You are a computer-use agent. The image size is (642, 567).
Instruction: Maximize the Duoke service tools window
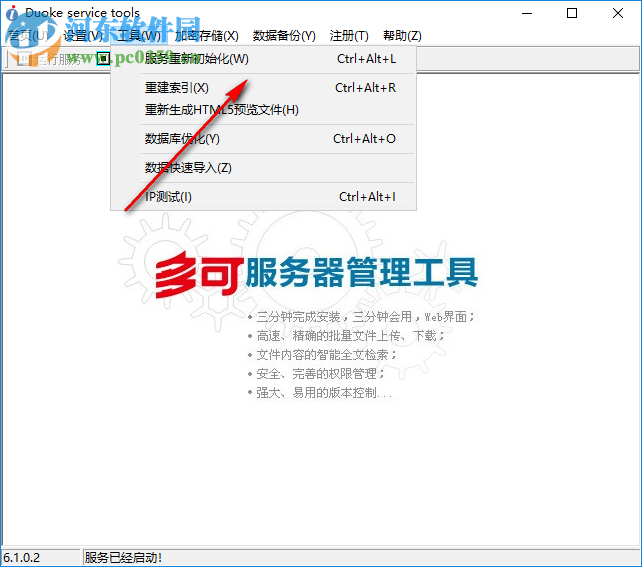(x=572, y=14)
